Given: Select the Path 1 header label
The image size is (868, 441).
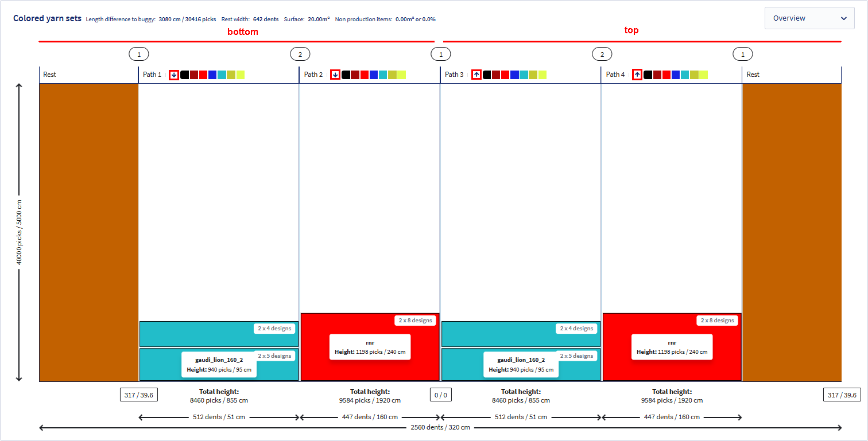Looking at the screenshot, I should coord(152,75).
